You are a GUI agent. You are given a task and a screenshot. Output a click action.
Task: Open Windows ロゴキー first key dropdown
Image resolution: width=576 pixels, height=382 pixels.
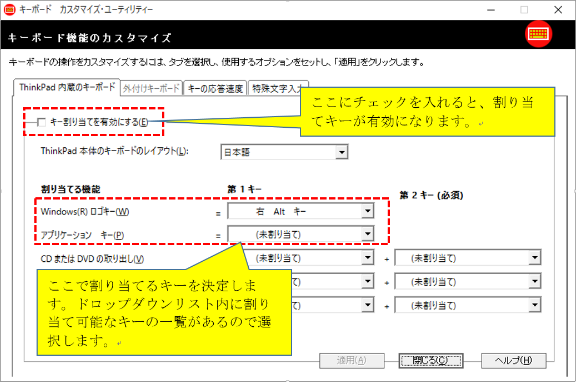point(300,211)
